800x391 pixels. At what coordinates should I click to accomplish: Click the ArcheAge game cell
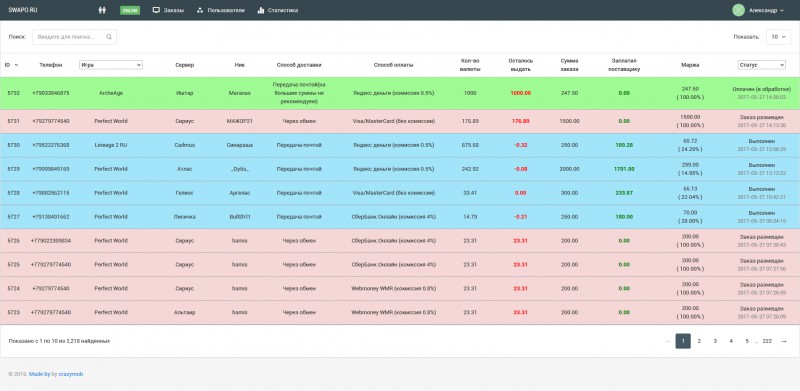tap(111, 93)
